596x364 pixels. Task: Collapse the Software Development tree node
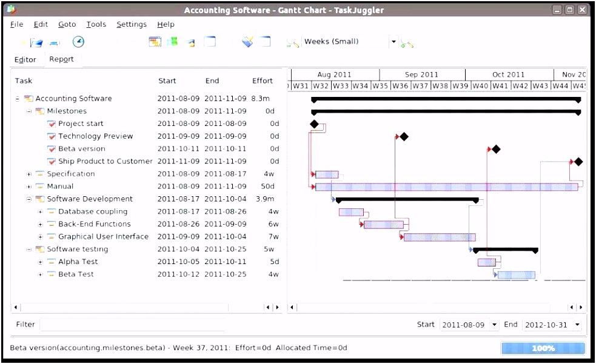[29, 199]
